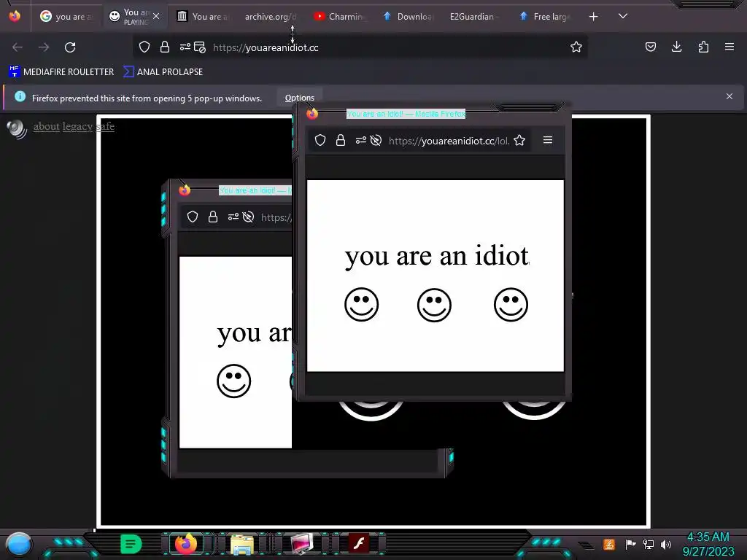Go back in the main Firefox window

tap(18, 47)
